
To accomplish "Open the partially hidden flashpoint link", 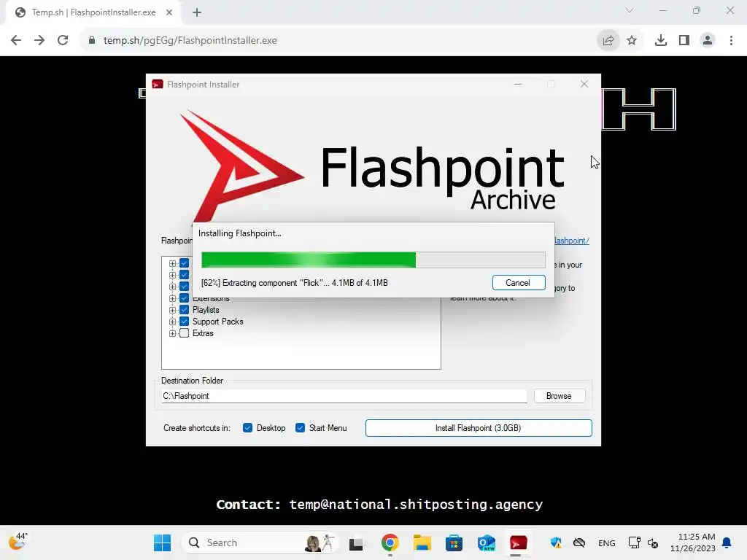I will 572,241.
